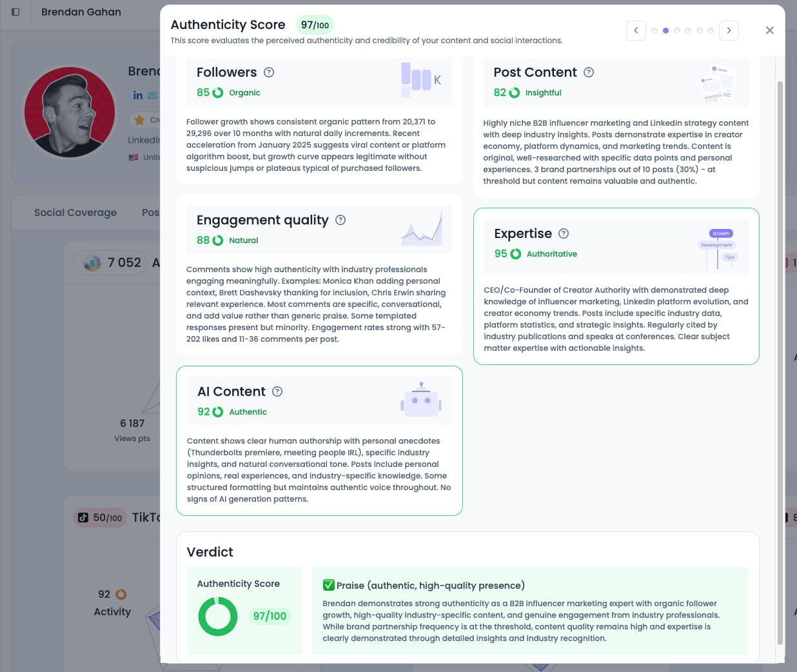Select the gold star Creator badge icon
Image resolution: width=797 pixels, height=672 pixels.
(140, 120)
